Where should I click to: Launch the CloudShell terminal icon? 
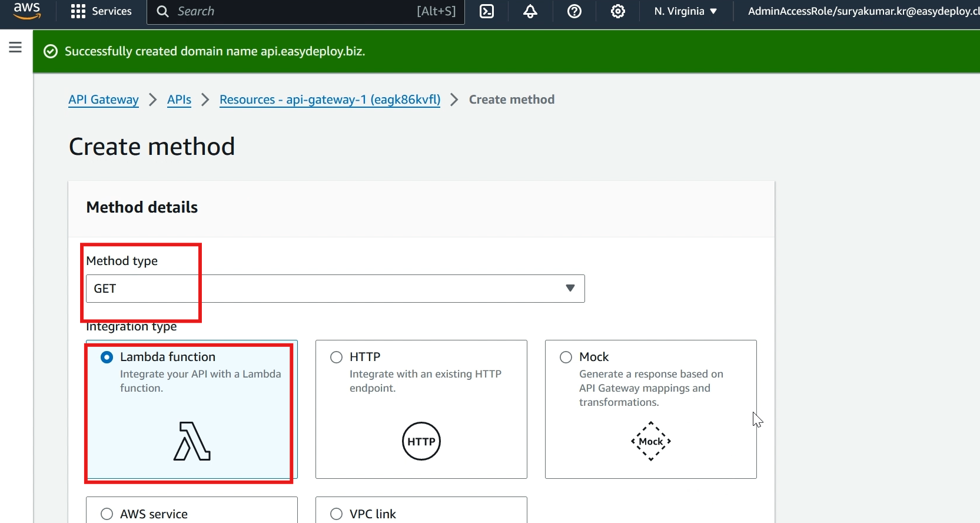point(487,11)
